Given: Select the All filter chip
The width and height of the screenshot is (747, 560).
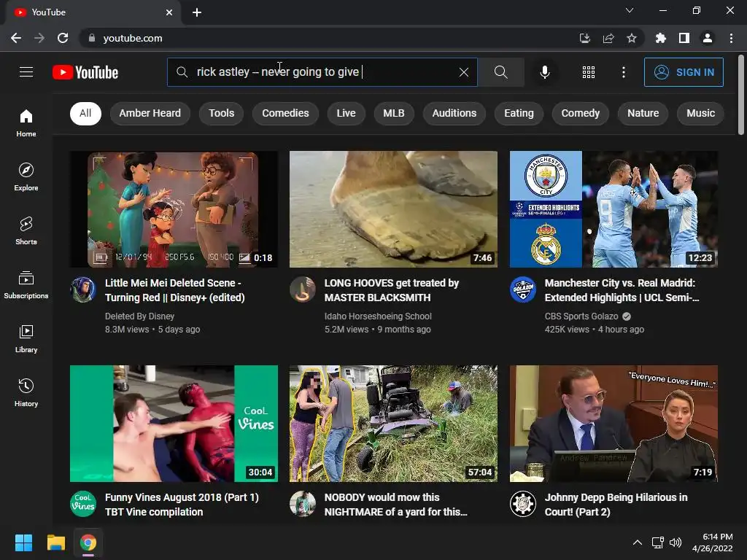Looking at the screenshot, I should 85,113.
